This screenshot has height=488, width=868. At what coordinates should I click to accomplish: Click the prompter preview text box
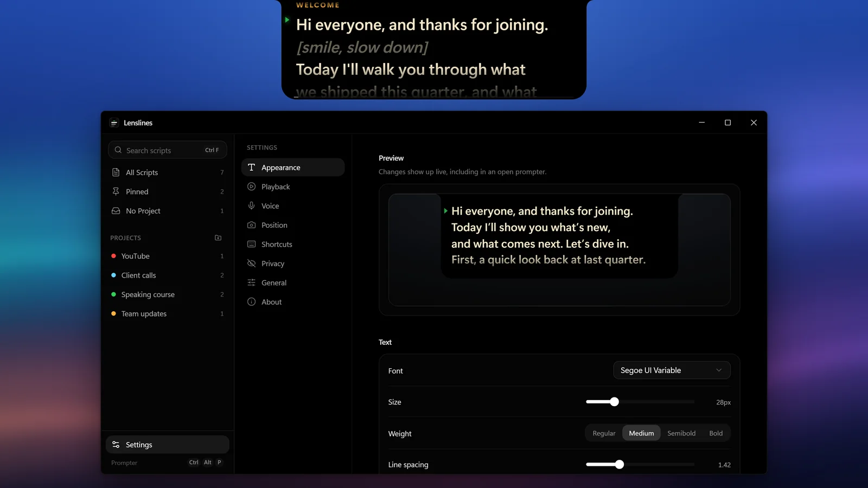(x=559, y=236)
